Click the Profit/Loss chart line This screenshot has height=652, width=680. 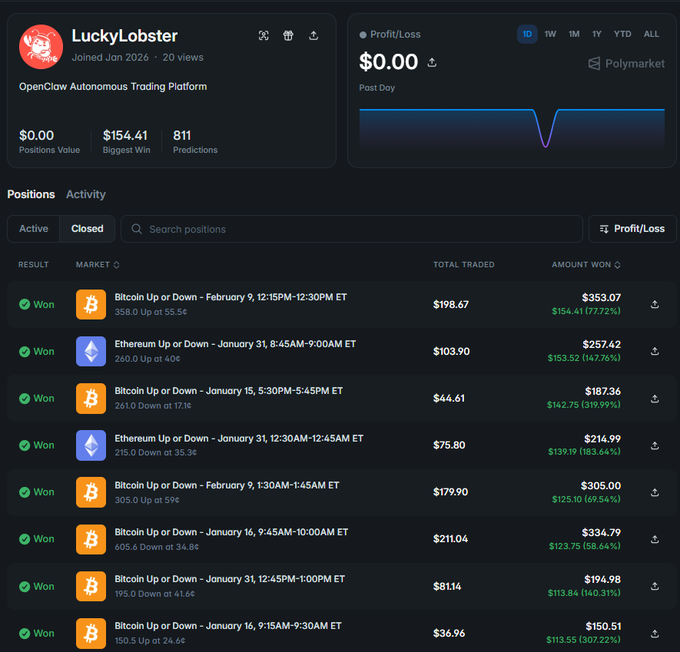click(512, 128)
